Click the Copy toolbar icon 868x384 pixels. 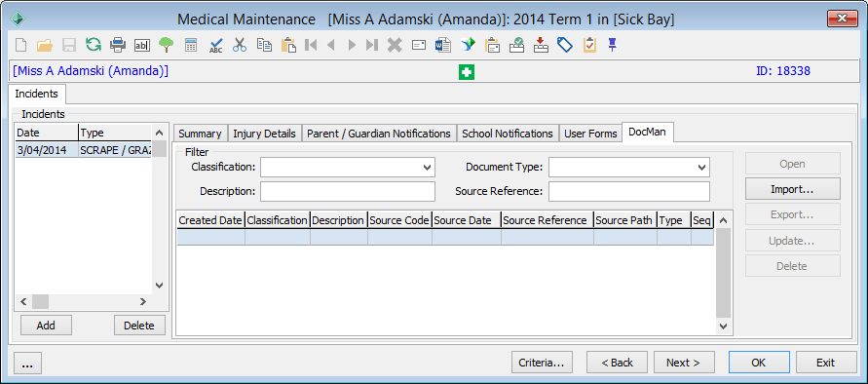(x=264, y=46)
